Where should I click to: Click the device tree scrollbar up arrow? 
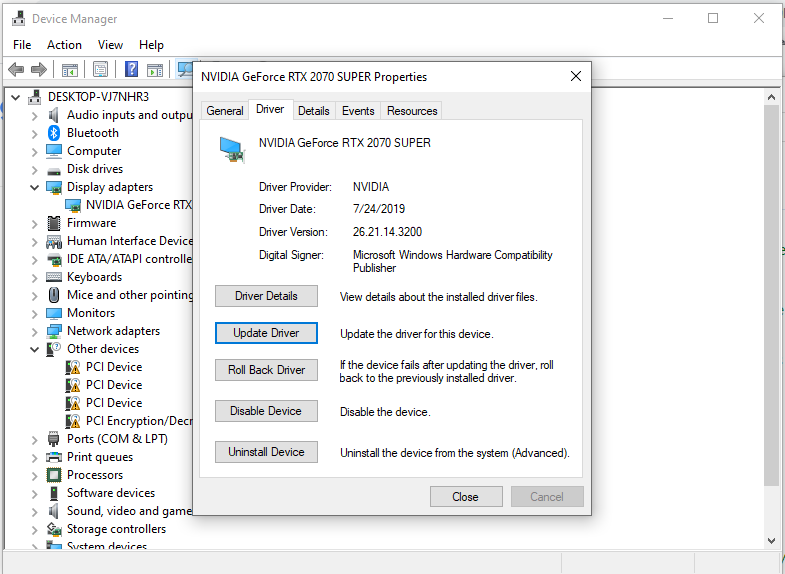(x=771, y=98)
